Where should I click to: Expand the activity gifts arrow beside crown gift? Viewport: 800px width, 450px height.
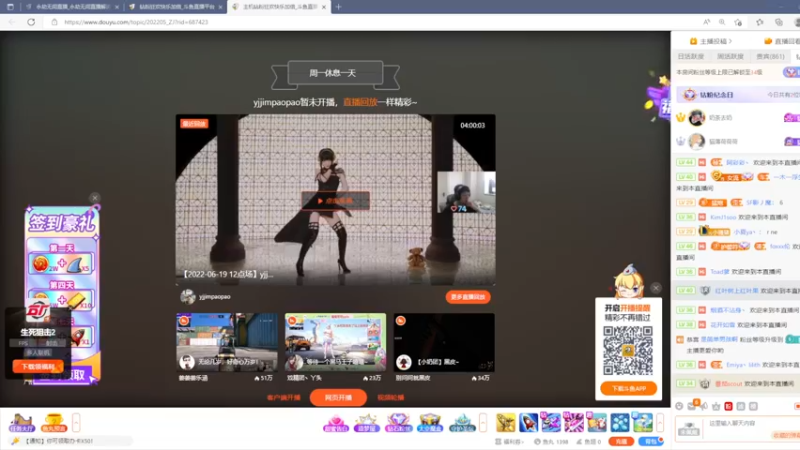tap(483, 422)
